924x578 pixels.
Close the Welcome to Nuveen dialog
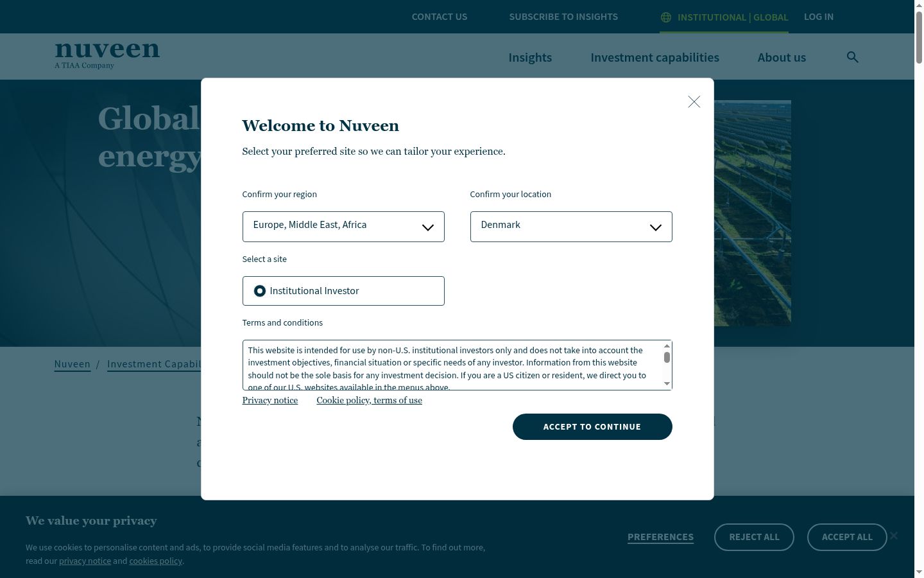pos(694,101)
